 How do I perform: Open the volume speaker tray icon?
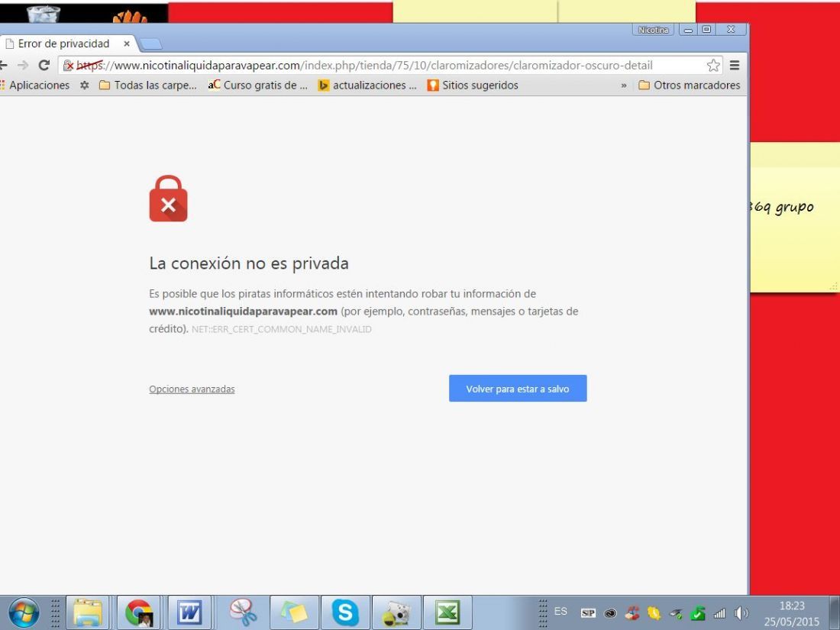pos(741,613)
